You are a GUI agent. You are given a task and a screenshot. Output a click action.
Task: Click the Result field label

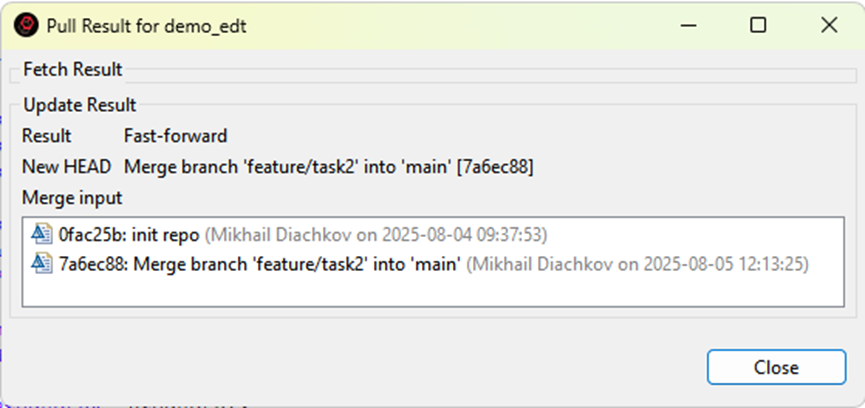point(47,136)
